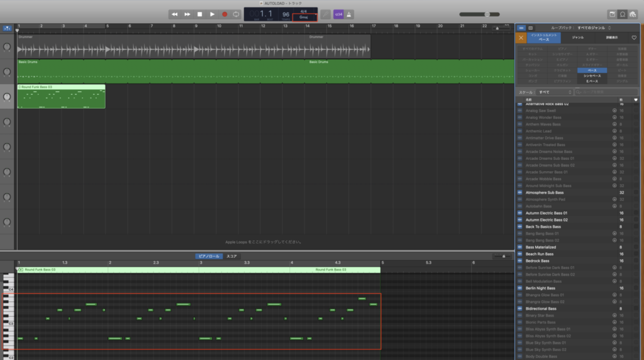644x360 pixels.
Task: Clear loop filters with orange X button
Action: pyautogui.click(x=520, y=38)
